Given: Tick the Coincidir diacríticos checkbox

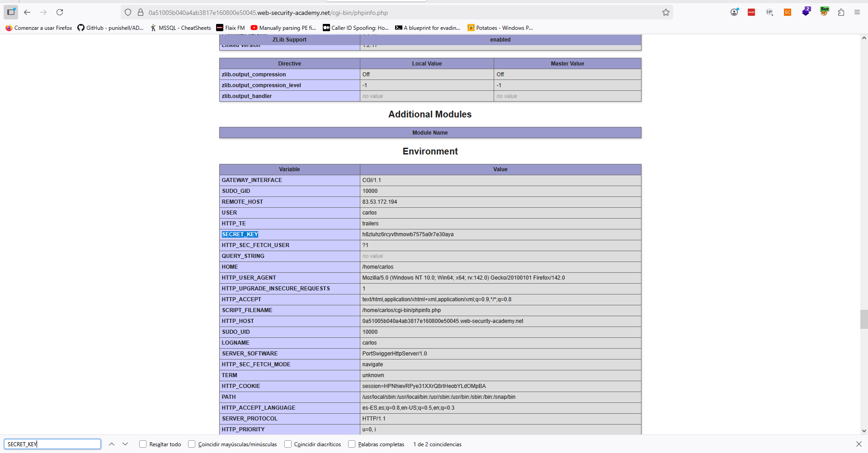Looking at the screenshot, I should point(288,444).
